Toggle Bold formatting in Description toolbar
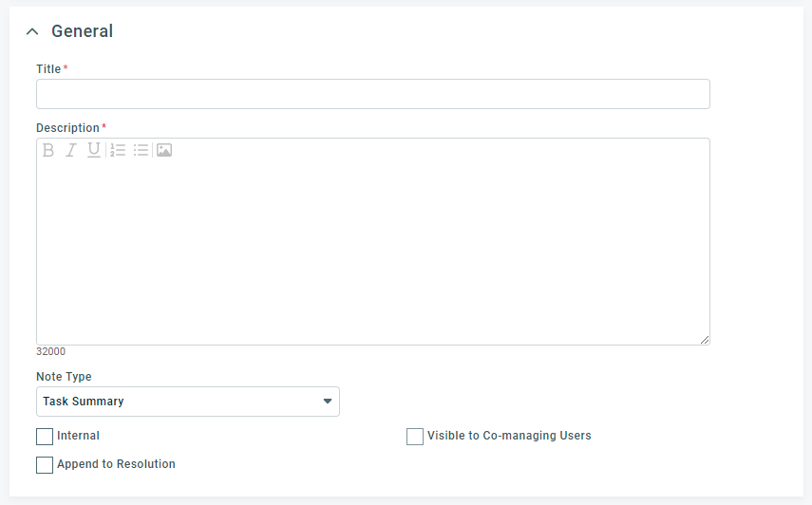Screen dimensions: 812x505 tap(48, 150)
